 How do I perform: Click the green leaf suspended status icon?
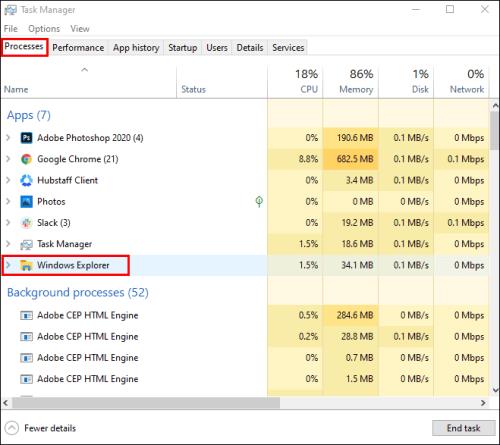(x=259, y=201)
